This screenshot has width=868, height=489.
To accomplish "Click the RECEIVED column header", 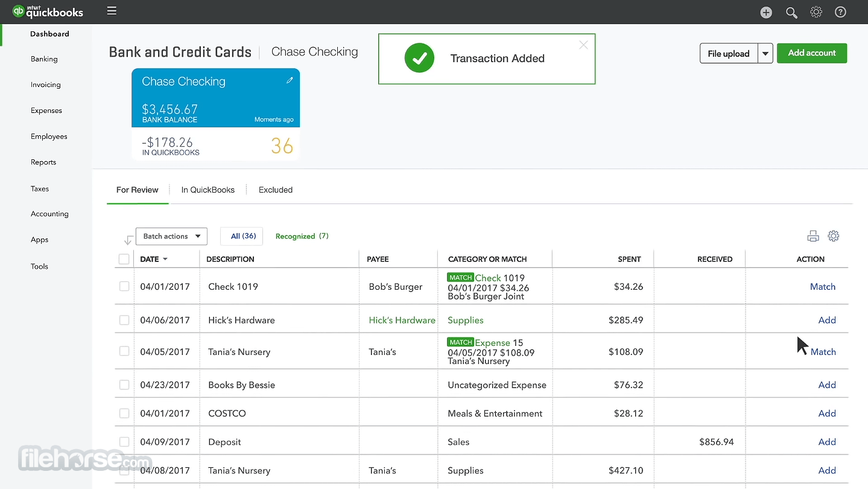I will click(715, 259).
